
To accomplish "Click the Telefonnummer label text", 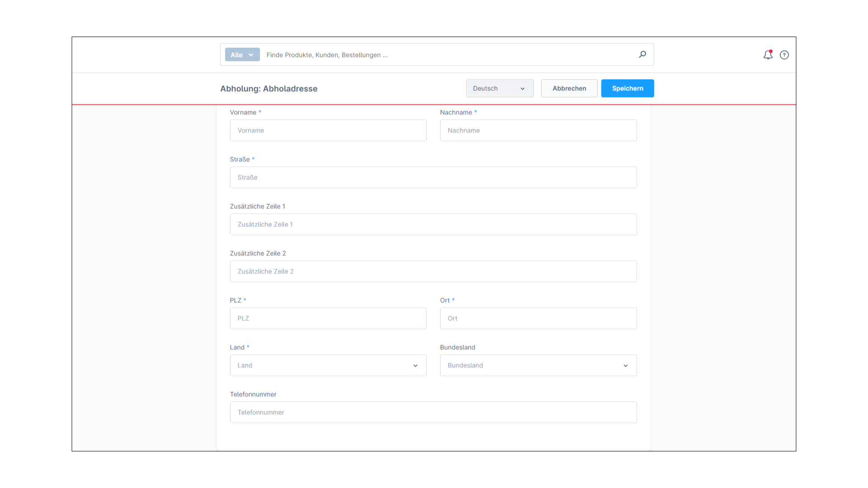I will (253, 394).
